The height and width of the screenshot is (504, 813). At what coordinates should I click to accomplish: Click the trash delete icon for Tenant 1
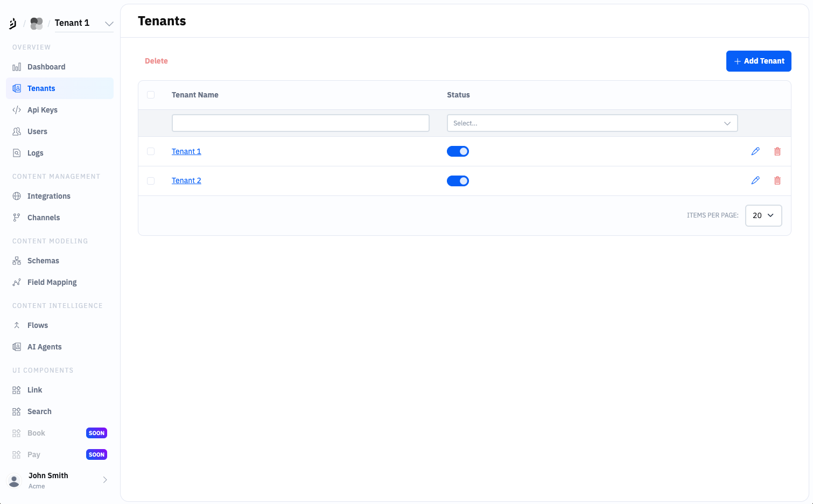tap(777, 151)
